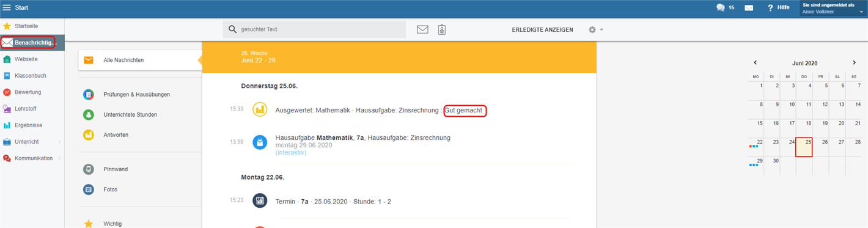The image size is (868, 228).
Task: Click the yellow Antworten icon
Action: tap(89, 134)
